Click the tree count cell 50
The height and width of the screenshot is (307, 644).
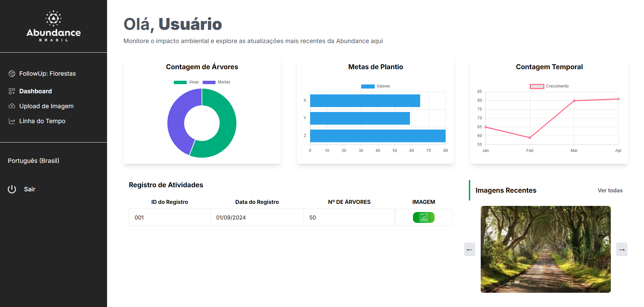349,217
